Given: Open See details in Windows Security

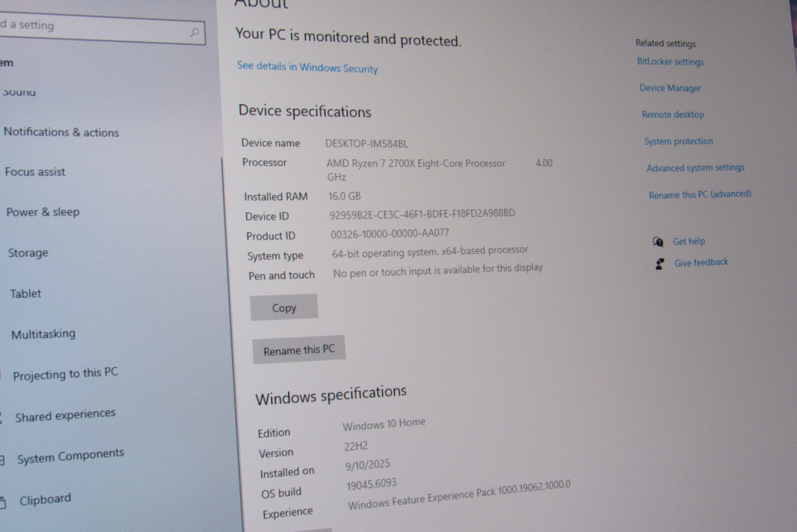Looking at the screenshot, I should (x=307, y=67).
